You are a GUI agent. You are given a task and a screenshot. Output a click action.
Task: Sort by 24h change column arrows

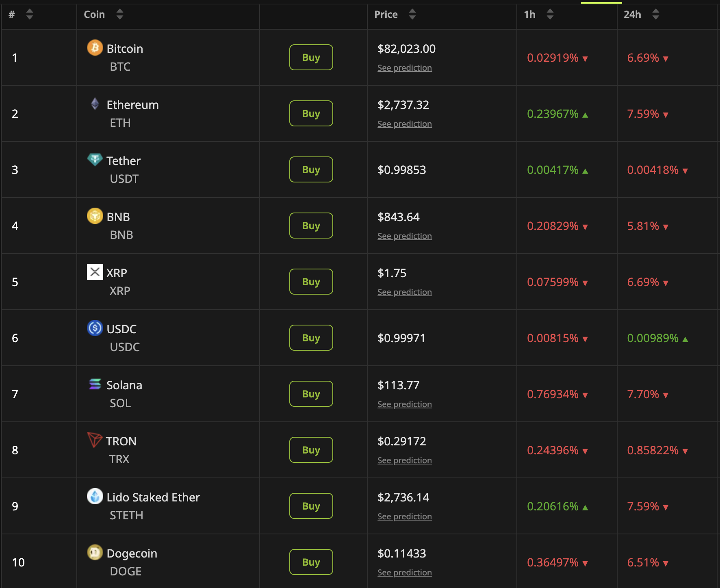pyautogui.click(x=655, y=15)
